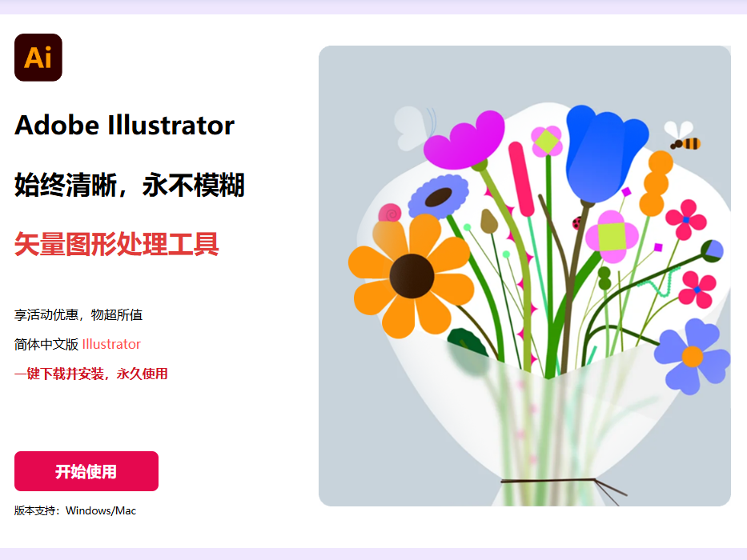Click the purple daisy with dark center
This screenshot has width=747, height=560.
tap(438, 197)
